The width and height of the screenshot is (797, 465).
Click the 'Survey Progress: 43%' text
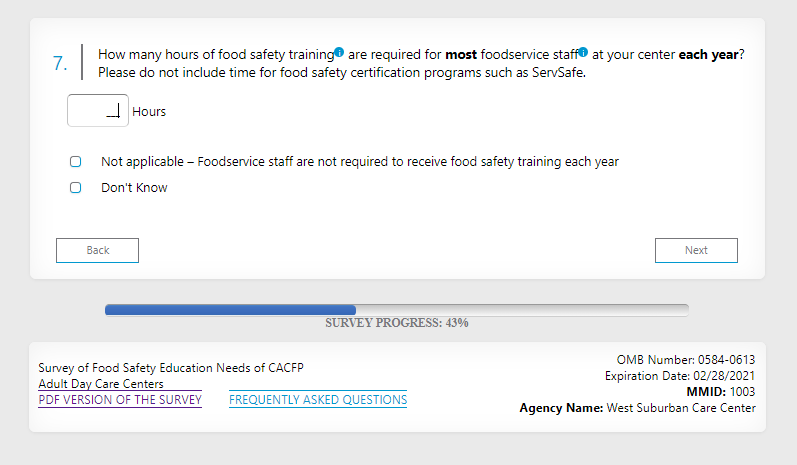pos(396,323)
